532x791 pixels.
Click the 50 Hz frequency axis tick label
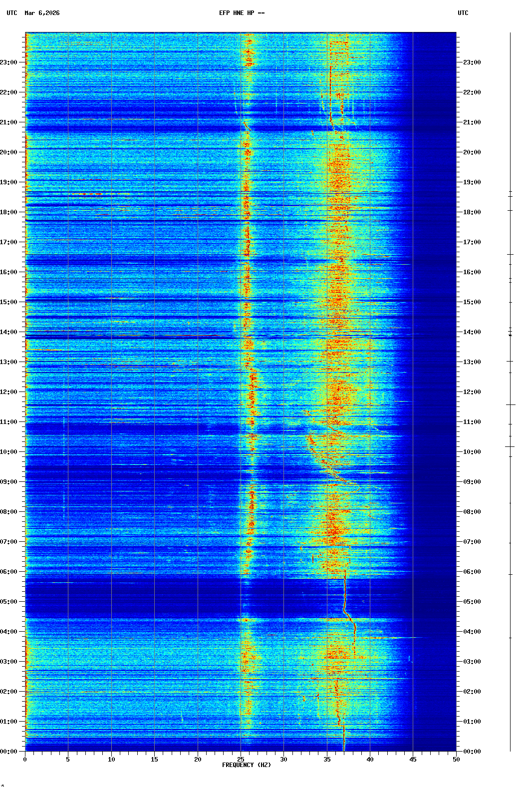[456, 760]
